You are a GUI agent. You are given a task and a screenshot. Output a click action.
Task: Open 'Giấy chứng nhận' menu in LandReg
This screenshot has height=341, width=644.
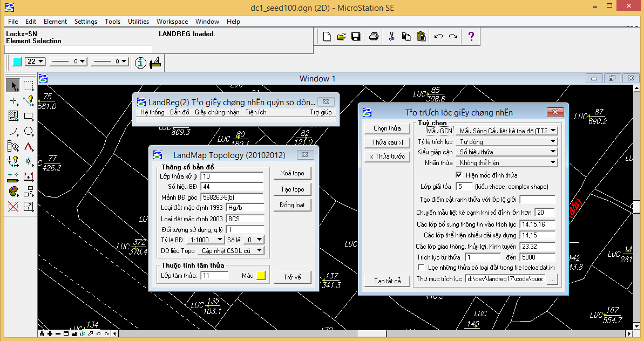(217, 112)
